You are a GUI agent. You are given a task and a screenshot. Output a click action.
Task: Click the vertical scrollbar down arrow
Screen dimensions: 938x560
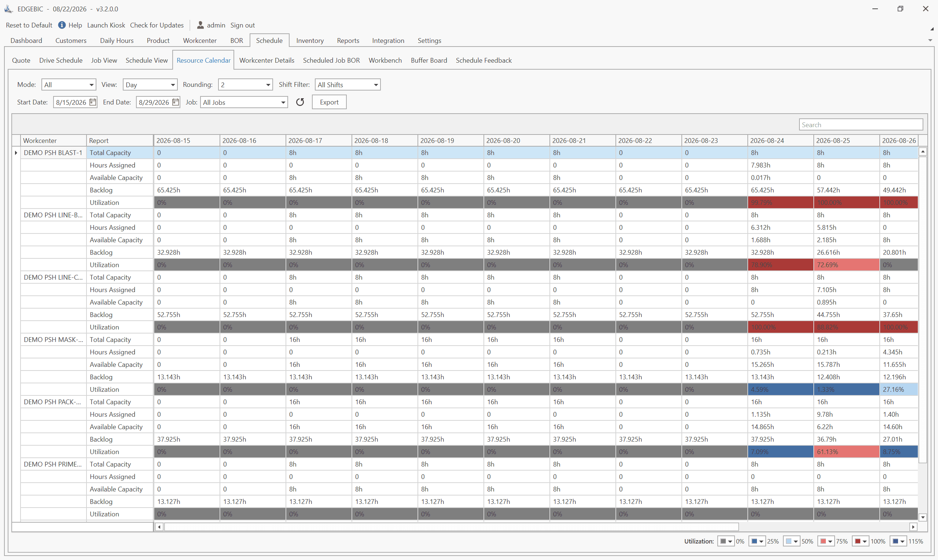pyautogui.click(x=923, y=517)
